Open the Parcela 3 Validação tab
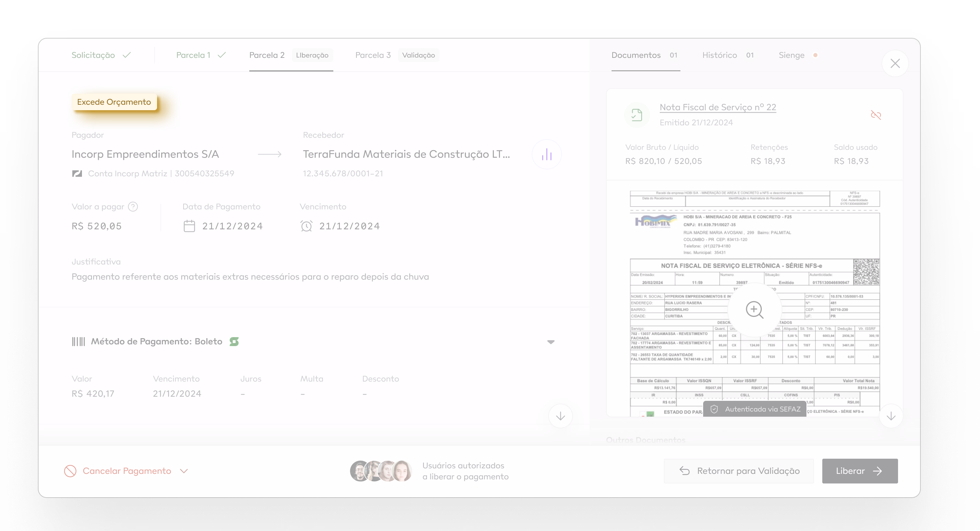Screen dimensions: 980x531 [397, 55]
